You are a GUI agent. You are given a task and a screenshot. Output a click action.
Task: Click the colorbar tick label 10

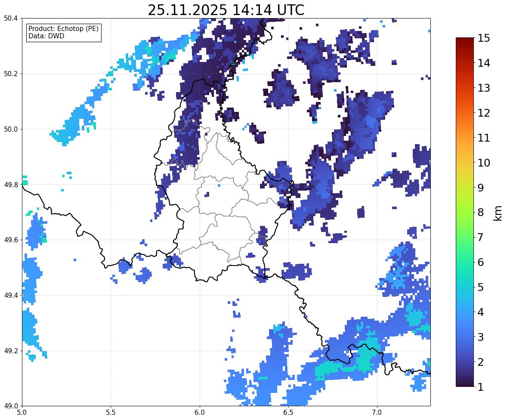[484, 163]
